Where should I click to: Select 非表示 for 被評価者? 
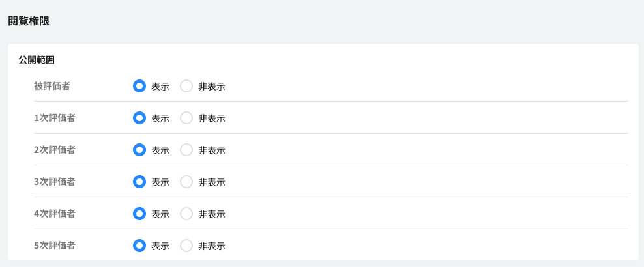(x=186, y=86)
